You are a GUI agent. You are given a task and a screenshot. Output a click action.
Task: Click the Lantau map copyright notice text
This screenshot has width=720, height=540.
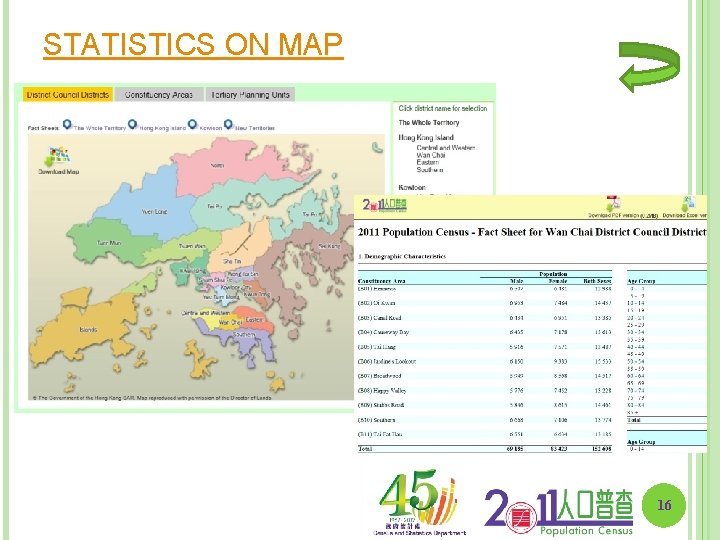[x=152, y=398]
